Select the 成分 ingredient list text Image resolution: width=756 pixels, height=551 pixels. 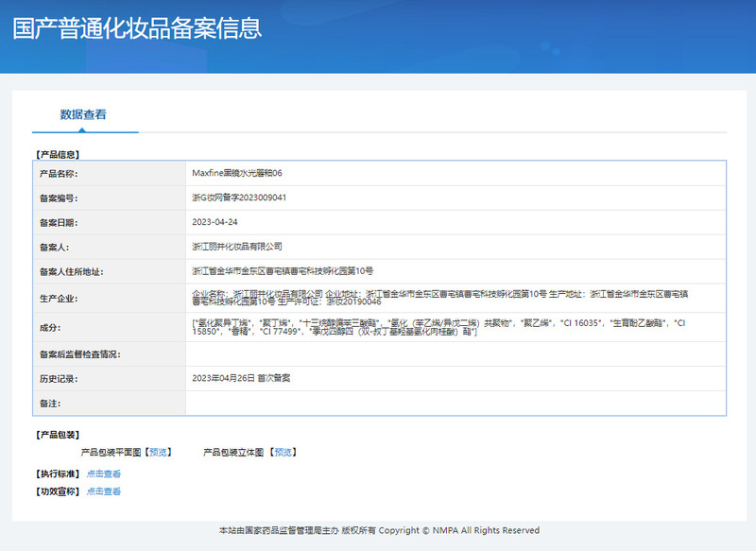click(438, 327)
